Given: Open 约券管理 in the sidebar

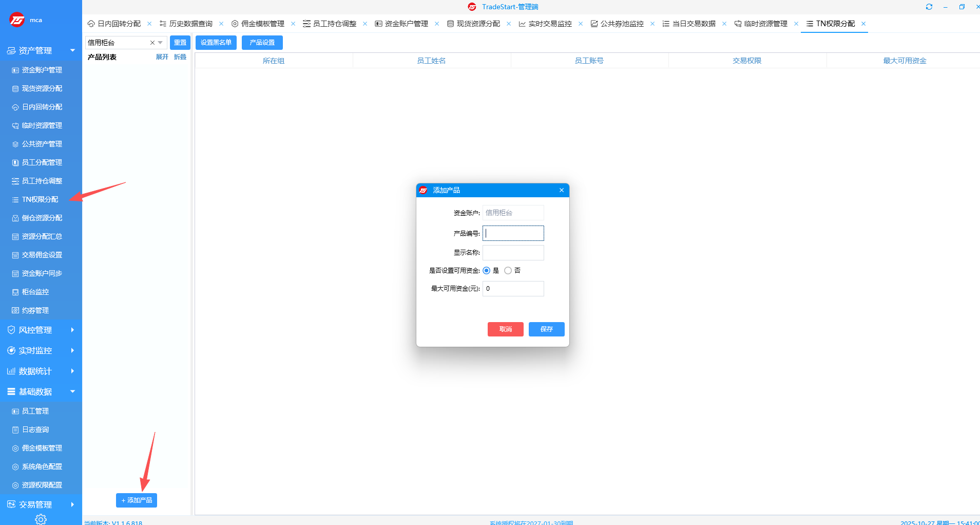Looking at the screenshot, I should (x=35, y=310).
